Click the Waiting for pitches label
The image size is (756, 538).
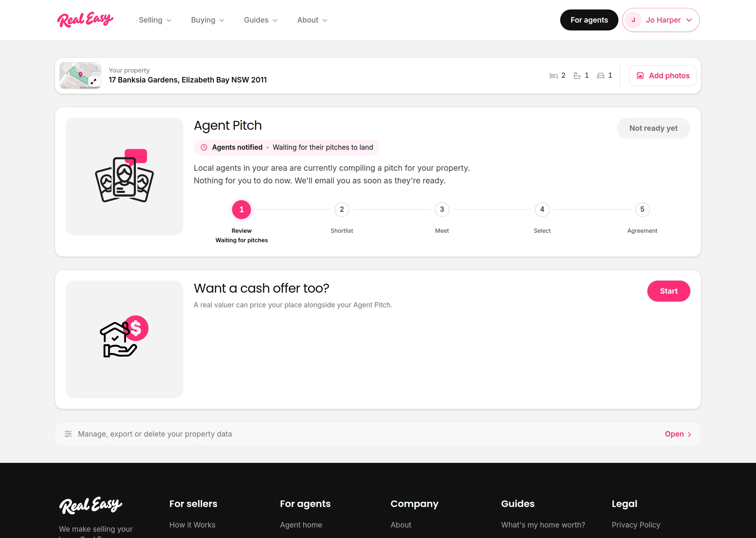pyautogui.click(x=241, y=240)
